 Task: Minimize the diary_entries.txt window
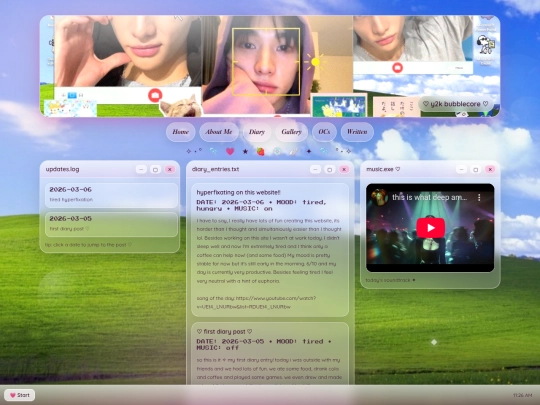pyautogui.click(x=315, y=169)
